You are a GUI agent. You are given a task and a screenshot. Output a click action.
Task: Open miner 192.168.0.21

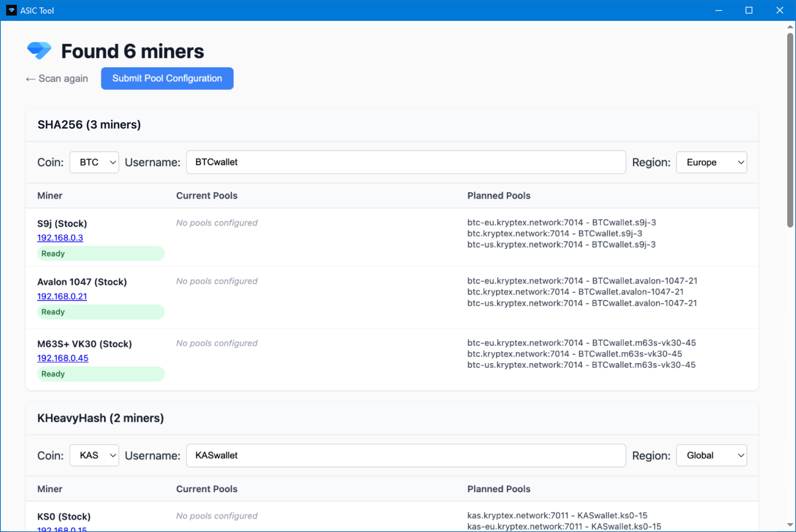coord(62,296)
